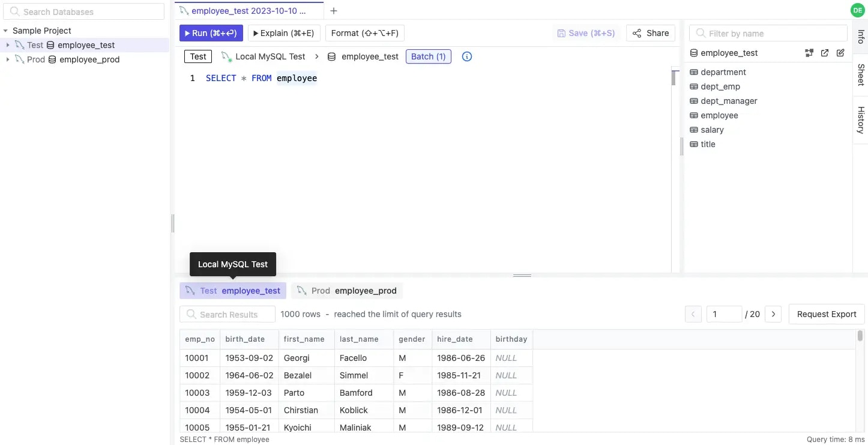Click Request Export button

(x=827, y=314)
